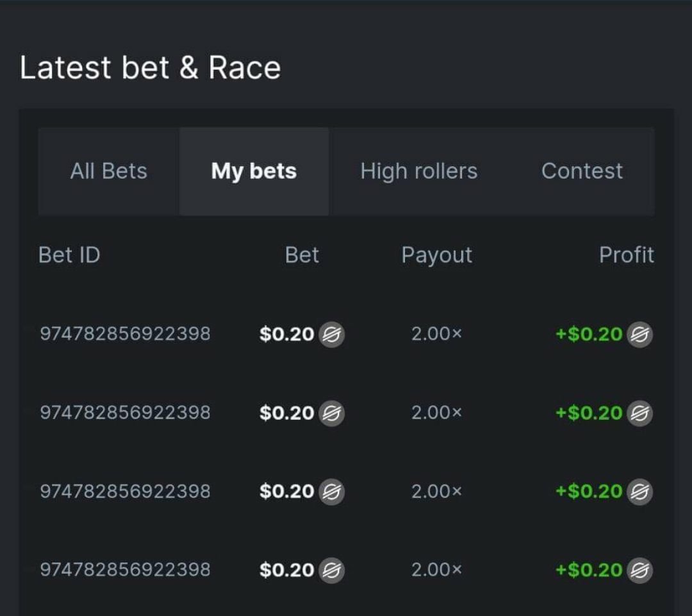Click the Stellar coin icon beside fourth row's profit
The height and width of the screenshot is (616, 692).
(639, 570)
